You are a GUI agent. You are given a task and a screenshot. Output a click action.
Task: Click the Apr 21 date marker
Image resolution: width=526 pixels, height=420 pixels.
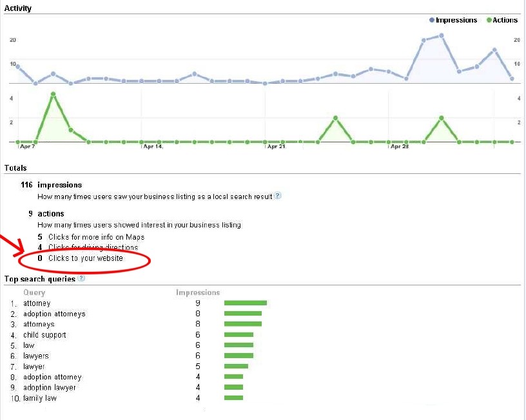click(x=277, y=146)
